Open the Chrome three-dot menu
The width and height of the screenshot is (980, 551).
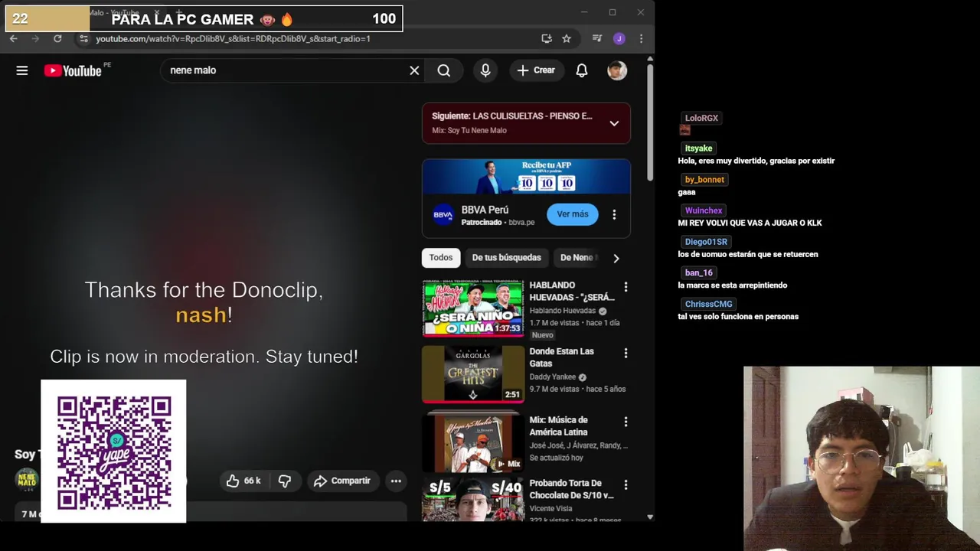point(641,38)
